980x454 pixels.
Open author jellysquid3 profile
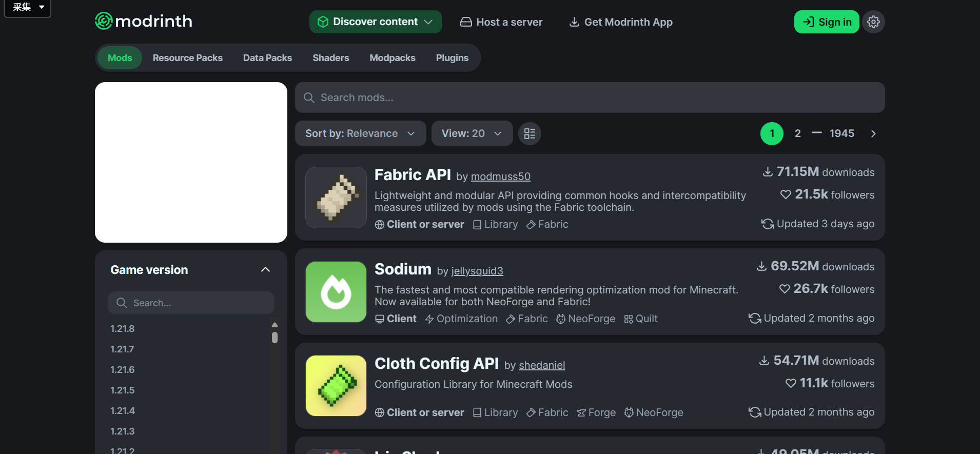point(477,271)
